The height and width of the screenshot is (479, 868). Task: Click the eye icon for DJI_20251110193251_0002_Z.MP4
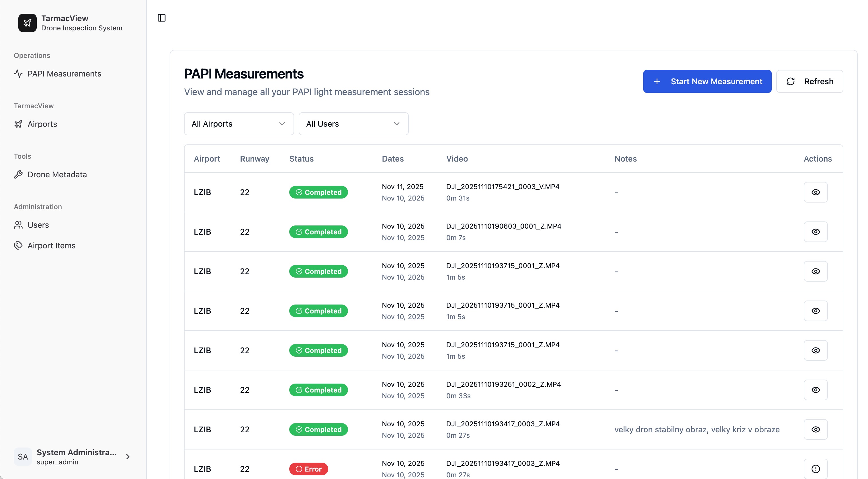[816, 390]
